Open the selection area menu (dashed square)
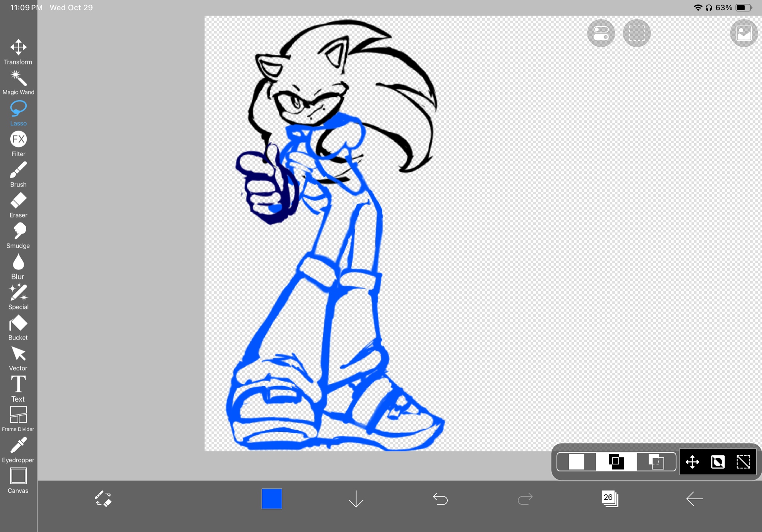The image size is (762, 532). (637, 33)
